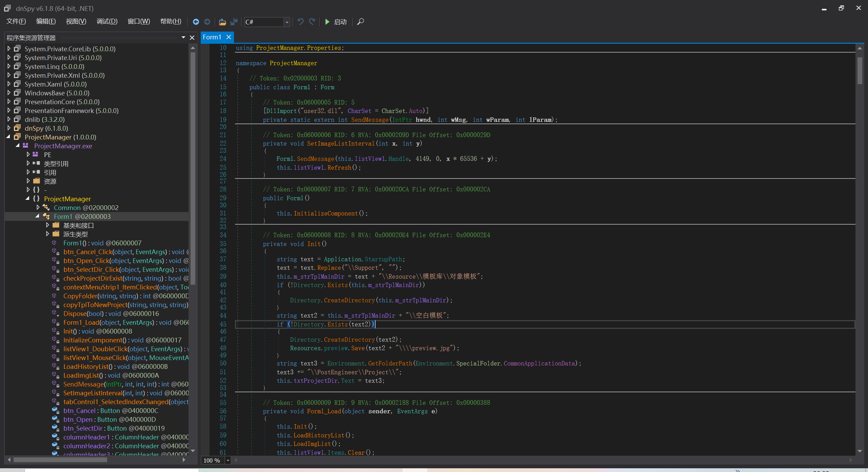
Task: Open the C# language dropdown
Action: (x=287, y=22)
